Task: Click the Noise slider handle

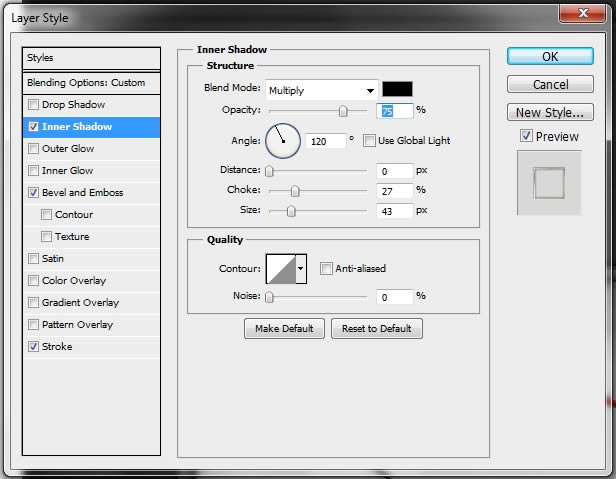Action: point(269,297)
